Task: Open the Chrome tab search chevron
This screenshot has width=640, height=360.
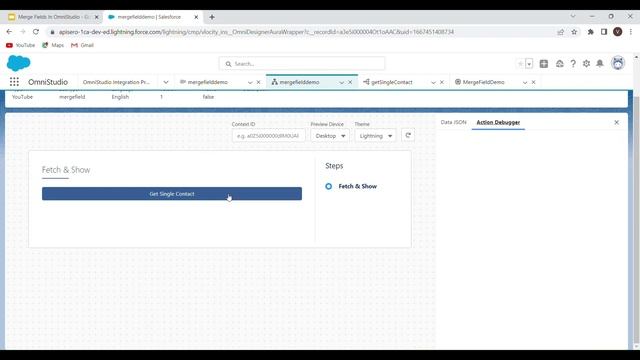Action: click(x=573, y=16)
